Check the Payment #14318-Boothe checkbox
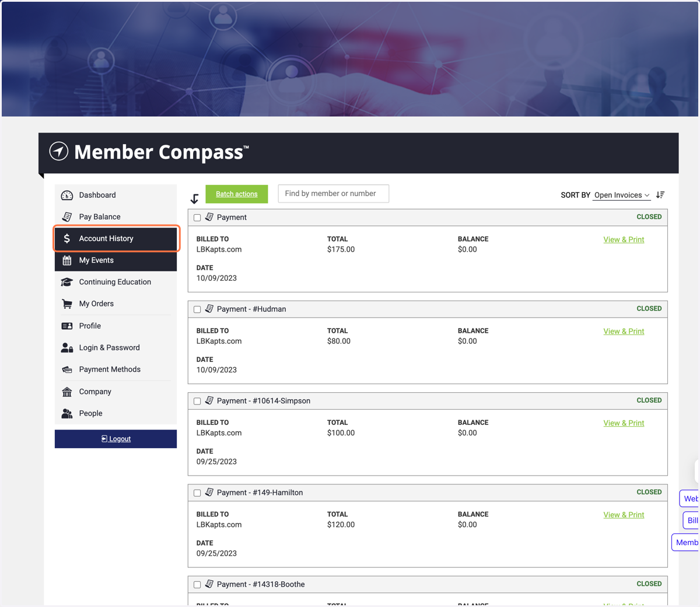The image size is (700, 607). coord(197,584)
